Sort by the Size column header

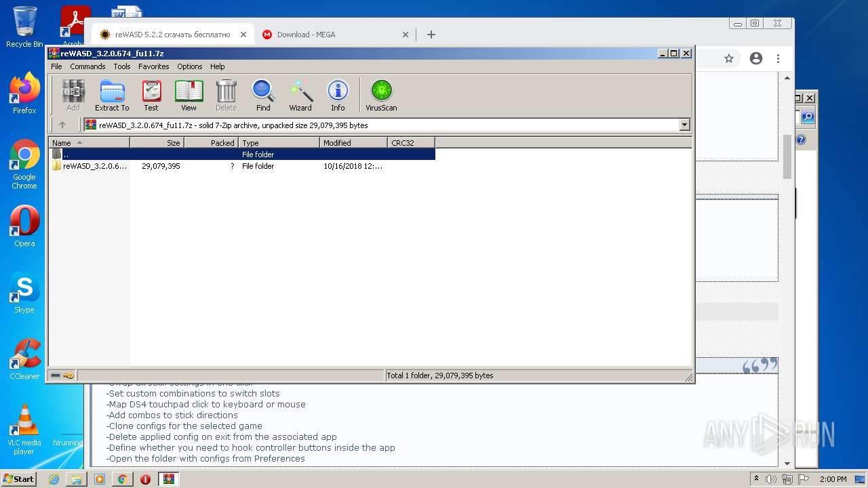[x=157, y=143]
